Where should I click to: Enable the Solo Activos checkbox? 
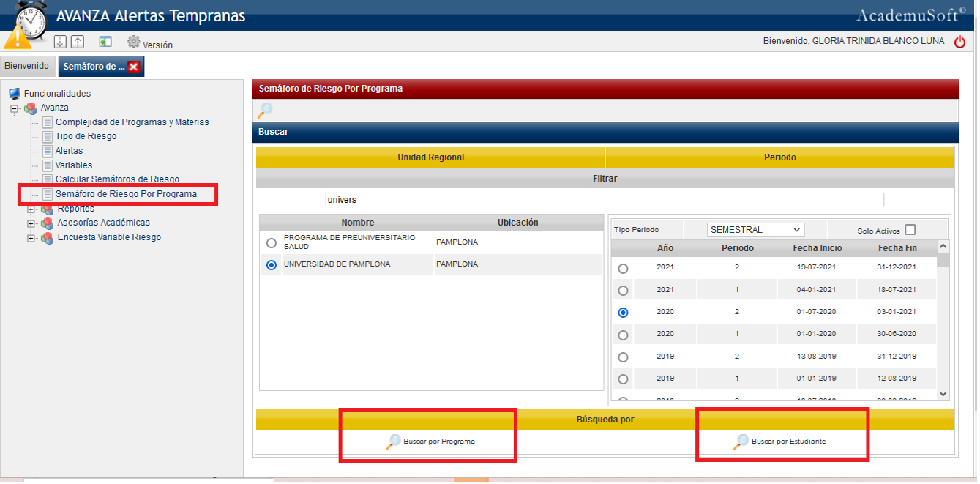point(910,230)
